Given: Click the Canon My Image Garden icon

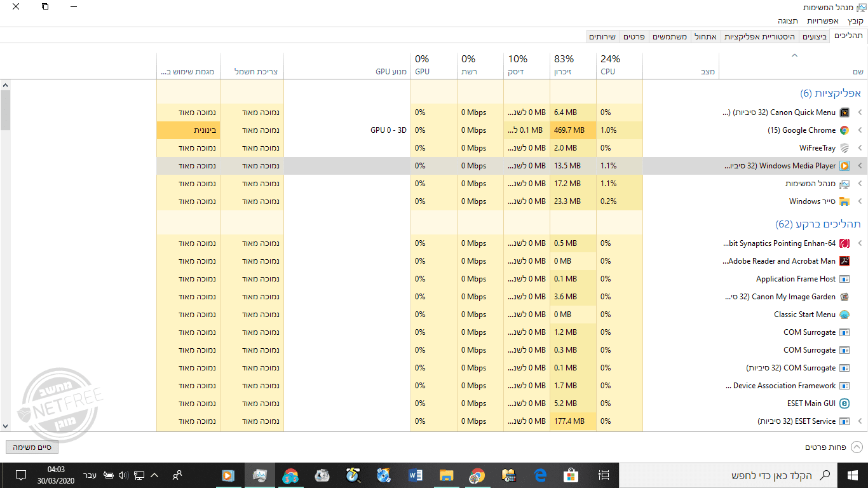Looking at the screenshot, I should tap(844, 297).
